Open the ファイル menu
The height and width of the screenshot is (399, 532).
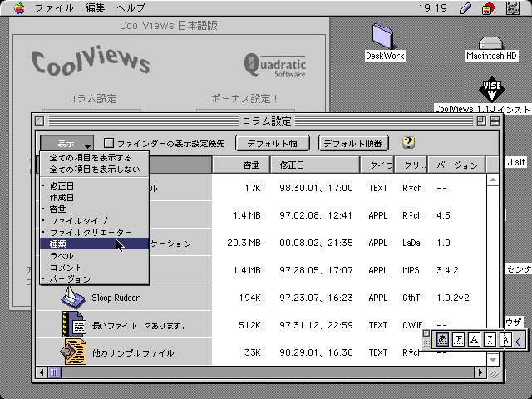pyautogui.click(x=54, y=7)
